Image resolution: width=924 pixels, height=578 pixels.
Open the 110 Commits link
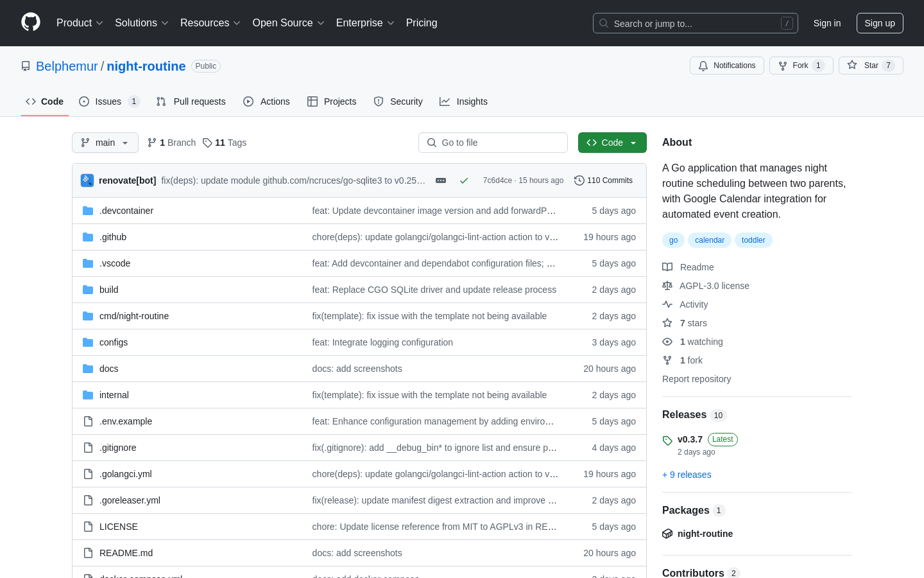pos(604,180)
